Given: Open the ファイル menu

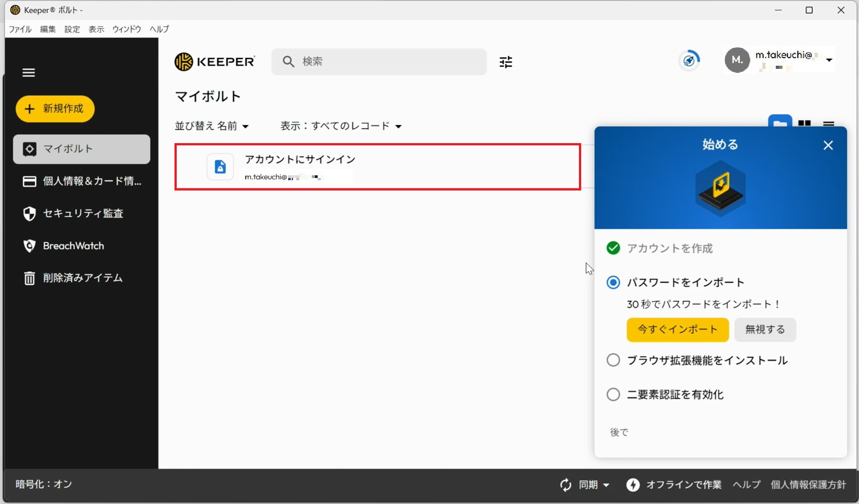Looking at the screenshot, I should click(x=20, y=29).
